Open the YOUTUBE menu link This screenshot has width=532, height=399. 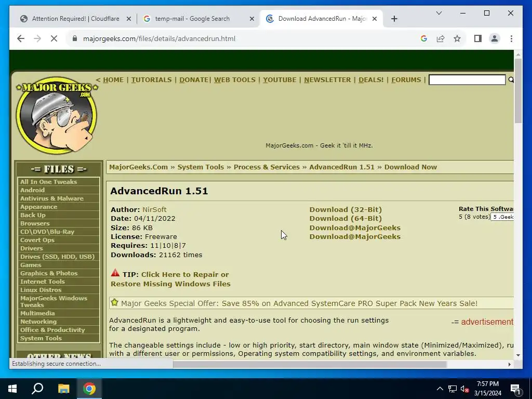pyautogui.click(x=280, y=79)
